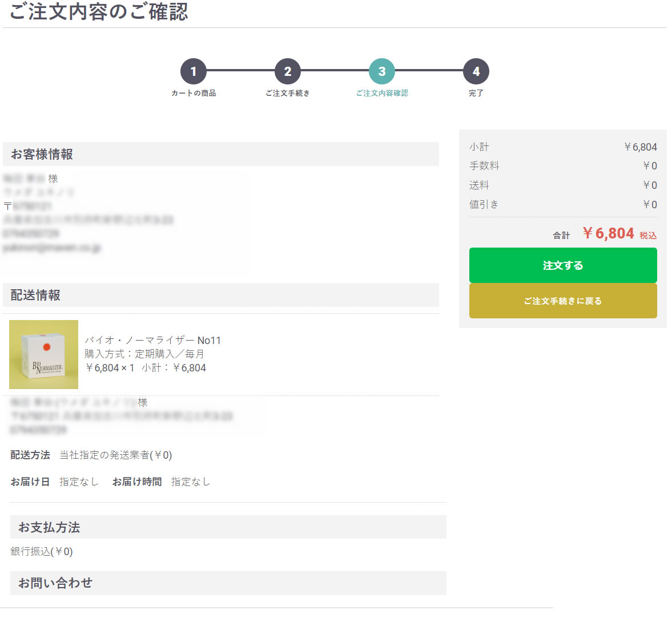This screenshot has width=672, height=619.
Task: Go back via ご注文手続きに戻る button
Action: (x=562, y=301)
